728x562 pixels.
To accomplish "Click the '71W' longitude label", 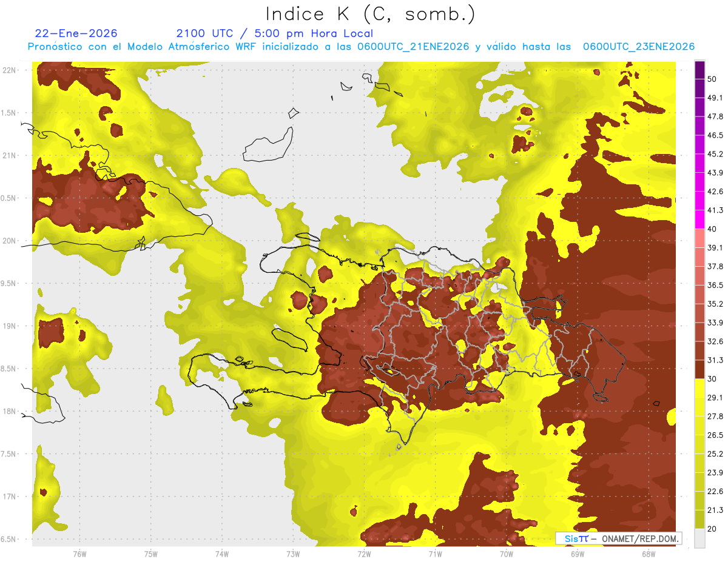I will pyautogui.click(x=435, y=553).
